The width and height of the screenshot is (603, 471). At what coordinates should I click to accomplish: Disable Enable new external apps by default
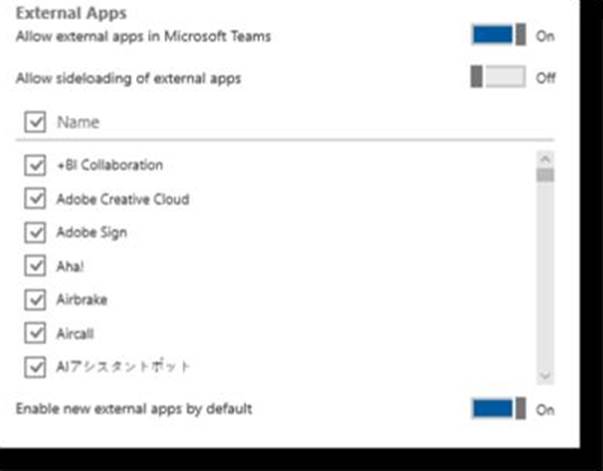(x=498, y=408)
